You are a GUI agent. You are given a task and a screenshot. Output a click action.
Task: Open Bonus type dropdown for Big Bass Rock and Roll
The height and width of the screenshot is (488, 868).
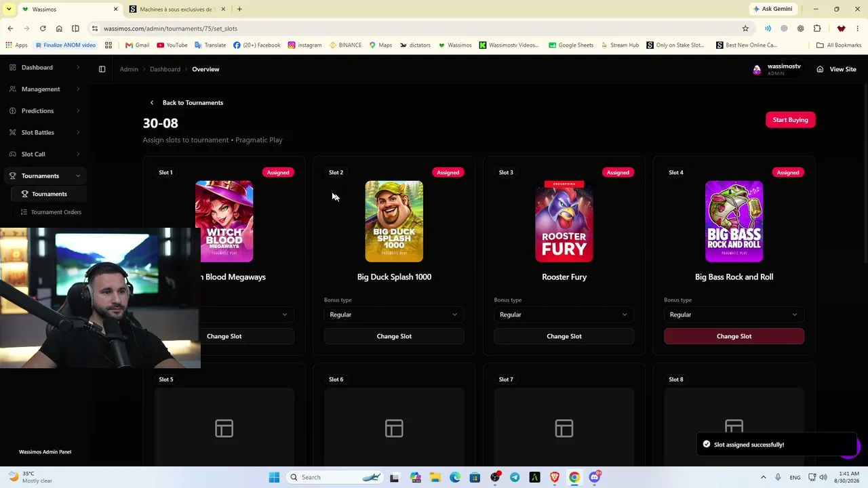[734, 314]
